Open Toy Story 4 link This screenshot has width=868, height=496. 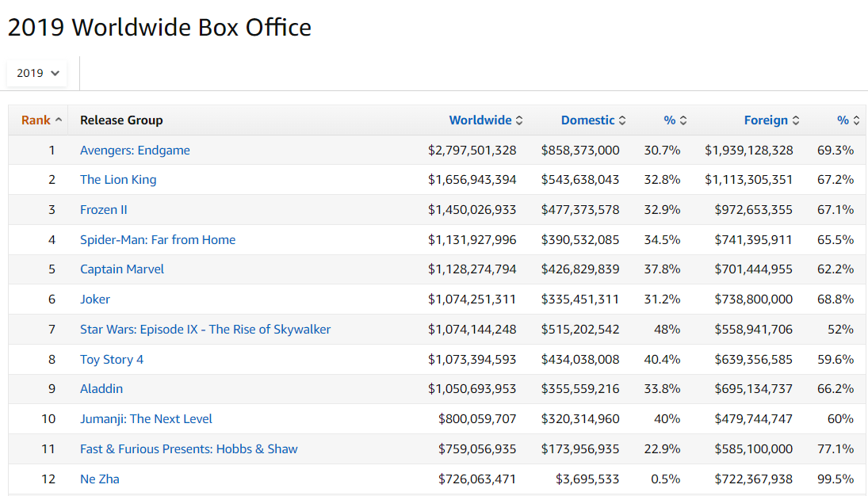pos(112,359)
